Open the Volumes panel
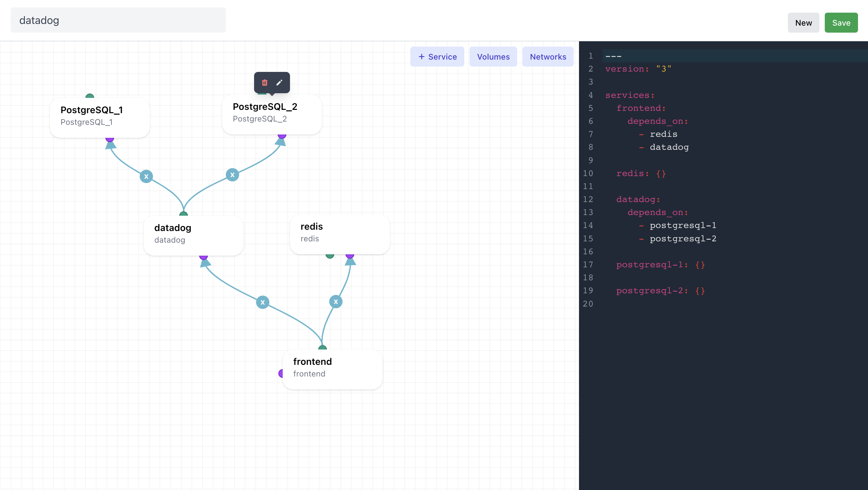This screenshot has height=490, width=868. pos(493,57)
